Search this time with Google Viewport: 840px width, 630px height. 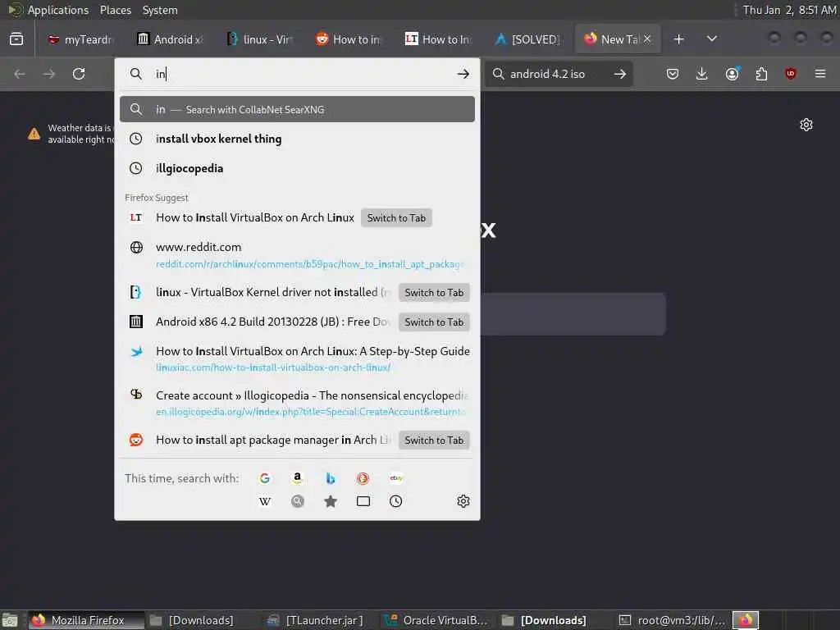coord(265,478)
